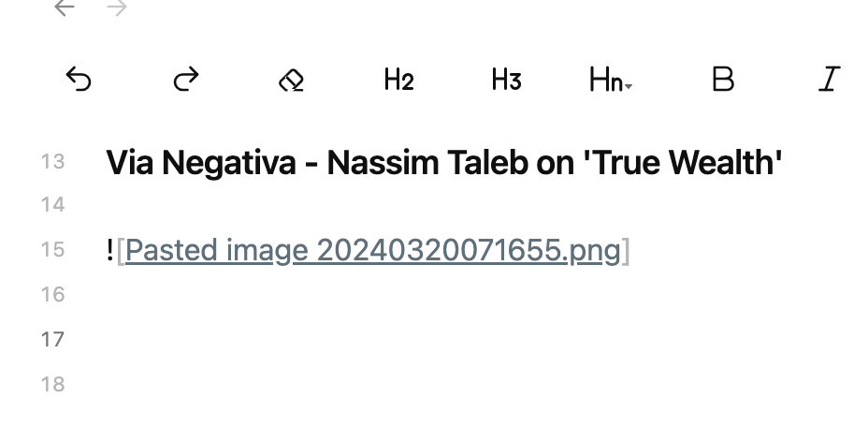The image size is (868, 427).
Task: Toggle italic formatting
Action: (830, 79)
